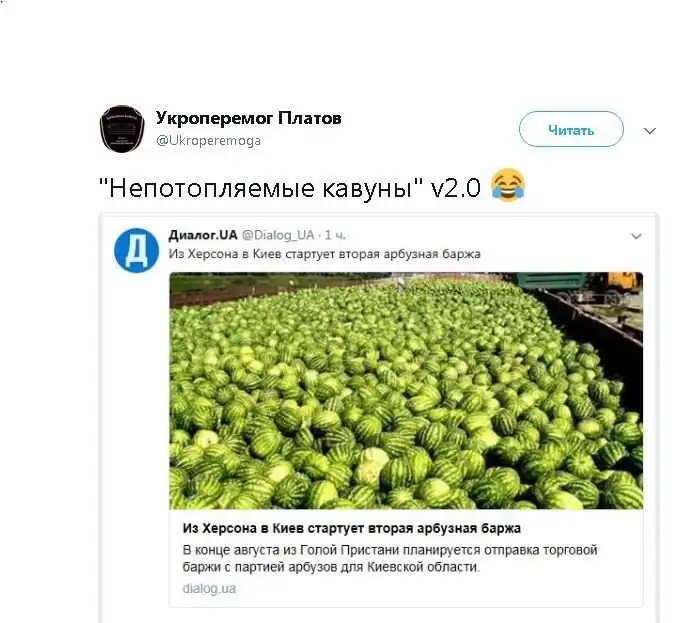Open the Укроперемог Платов display name
This screenshot has width=690, height=623.
click(249, 118)
